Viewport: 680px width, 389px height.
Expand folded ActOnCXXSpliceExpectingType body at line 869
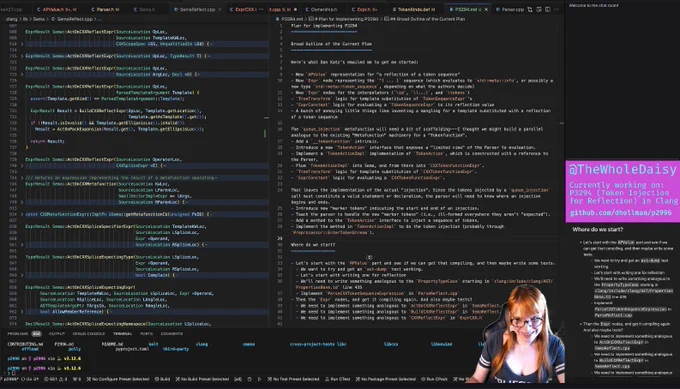coord(22,275)
